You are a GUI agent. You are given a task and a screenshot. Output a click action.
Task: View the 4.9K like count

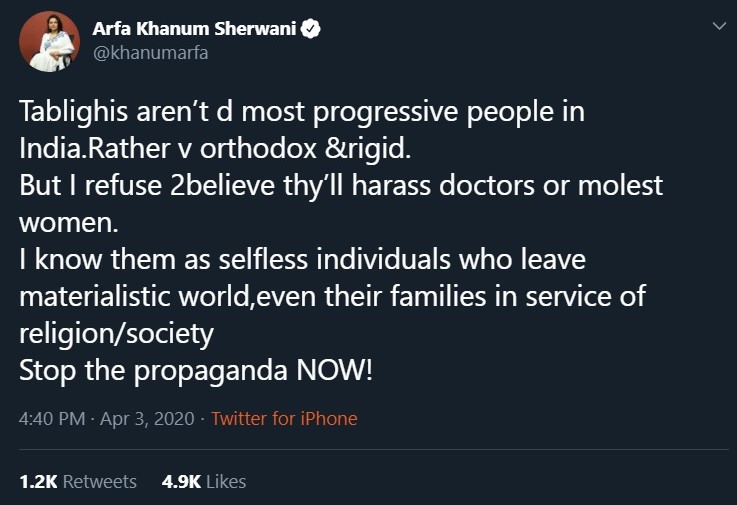tap(180, 481)
